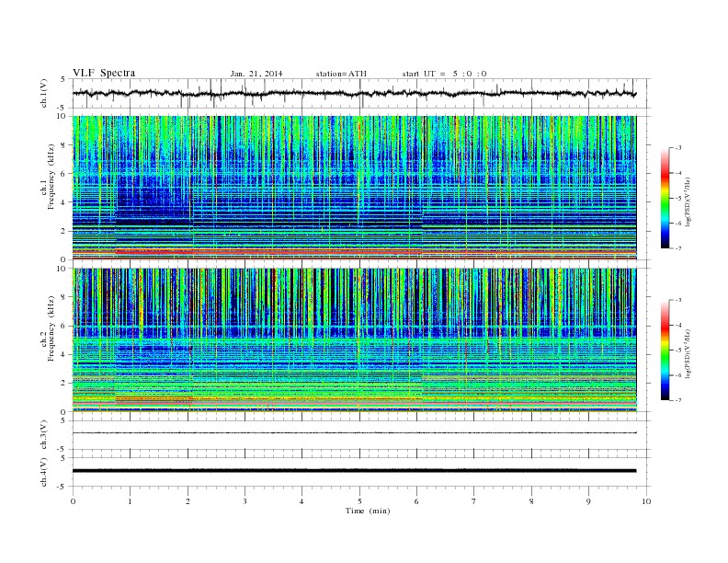
Task: Click the time axis tick label '5'
Action: pos(359,501)
